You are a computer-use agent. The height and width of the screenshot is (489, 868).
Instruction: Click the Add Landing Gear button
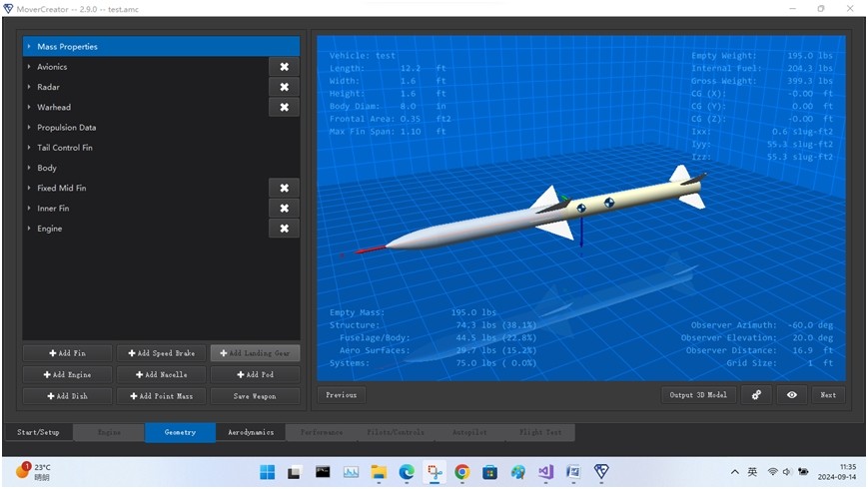[255, 353]
